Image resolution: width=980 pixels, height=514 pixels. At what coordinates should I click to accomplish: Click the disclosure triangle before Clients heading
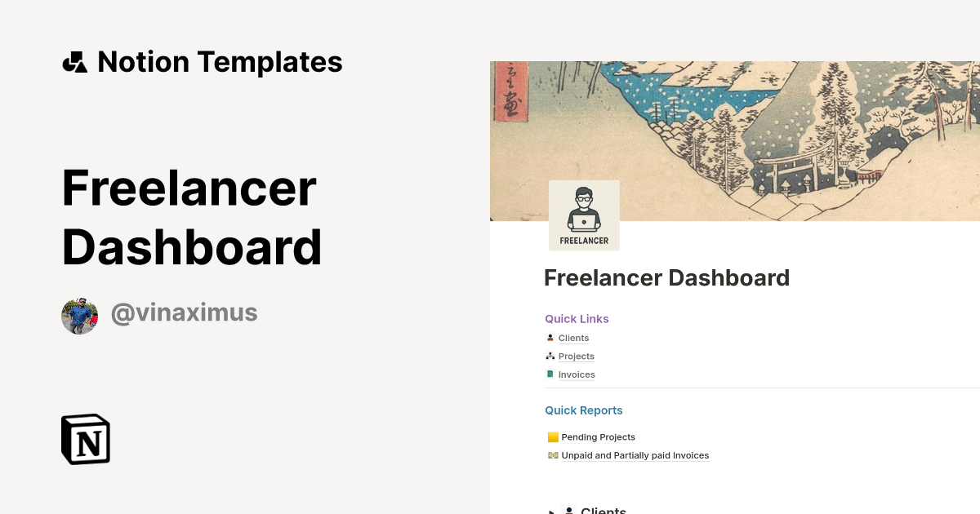click(552, 511)
